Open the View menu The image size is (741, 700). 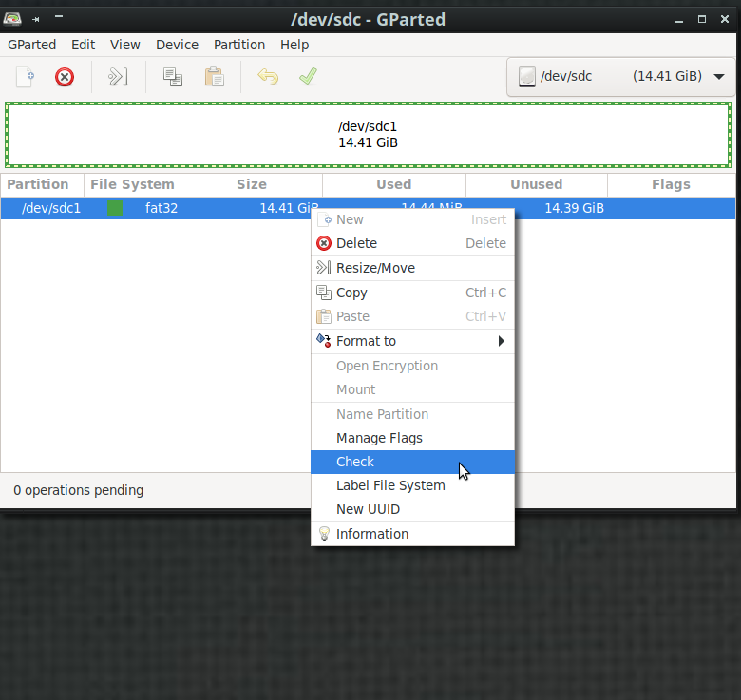pyautogui.click(x=124, y=45)
